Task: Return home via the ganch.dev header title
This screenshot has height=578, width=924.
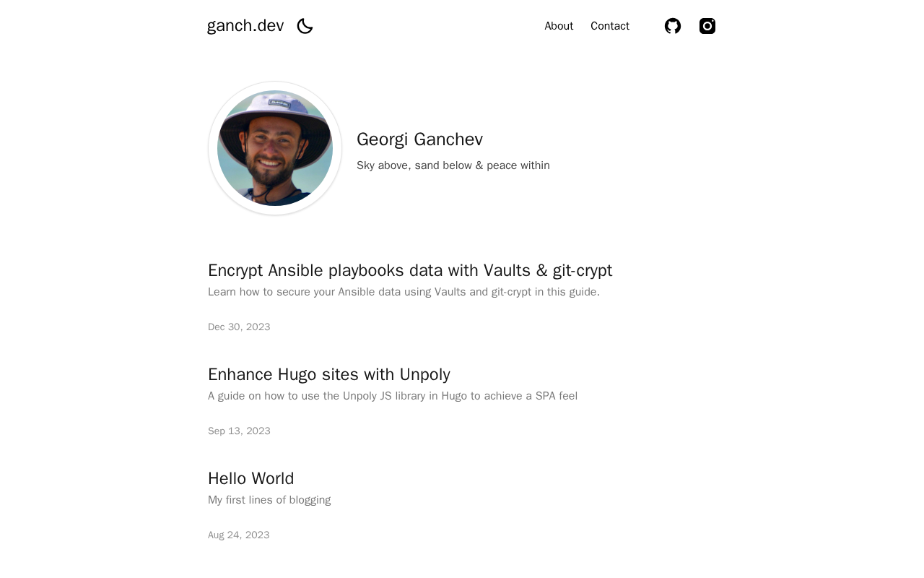Action: 245,26
